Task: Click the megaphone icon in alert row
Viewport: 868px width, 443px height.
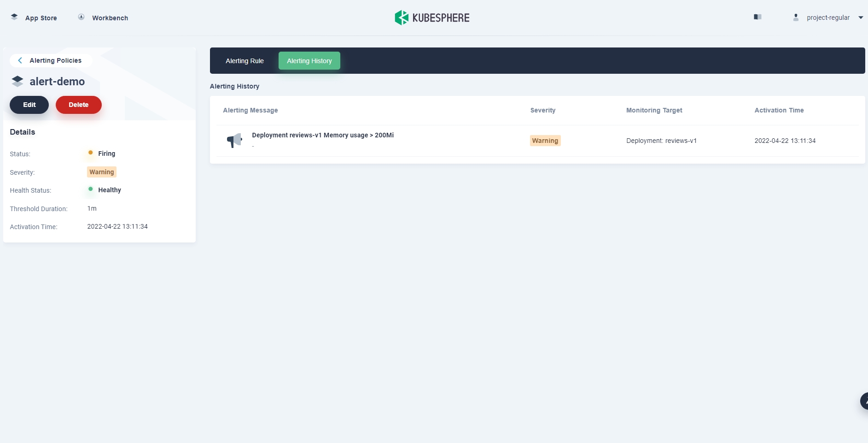Action: tap(234, 140)
